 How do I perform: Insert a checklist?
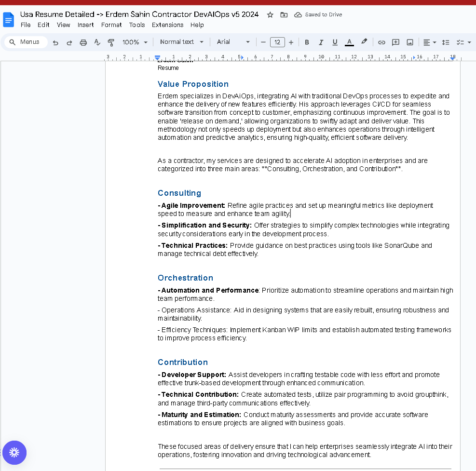(x=460, y=42)
